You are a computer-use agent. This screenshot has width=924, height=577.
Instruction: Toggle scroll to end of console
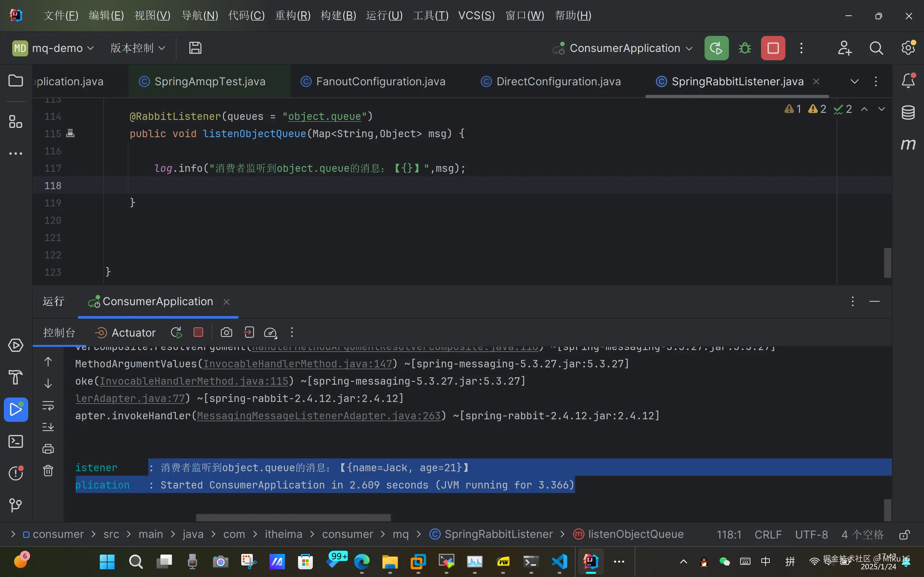tap(48, 427)
